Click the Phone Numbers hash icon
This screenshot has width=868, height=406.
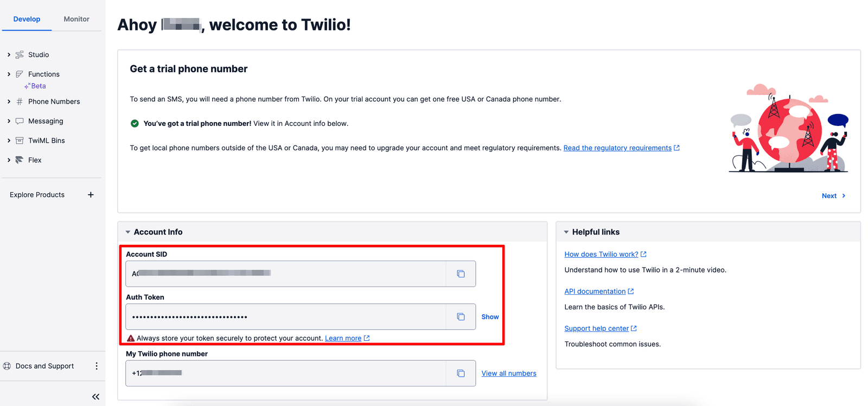point(20,101)
